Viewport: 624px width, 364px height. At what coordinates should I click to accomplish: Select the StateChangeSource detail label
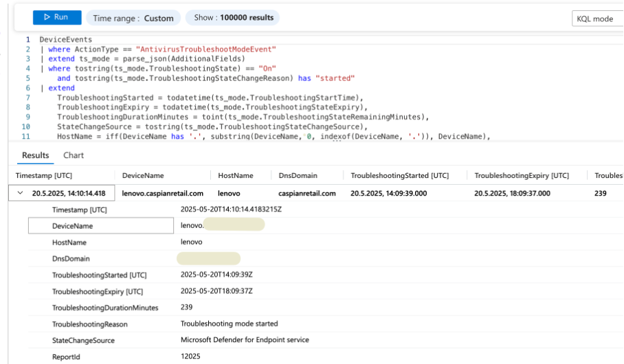83,340
